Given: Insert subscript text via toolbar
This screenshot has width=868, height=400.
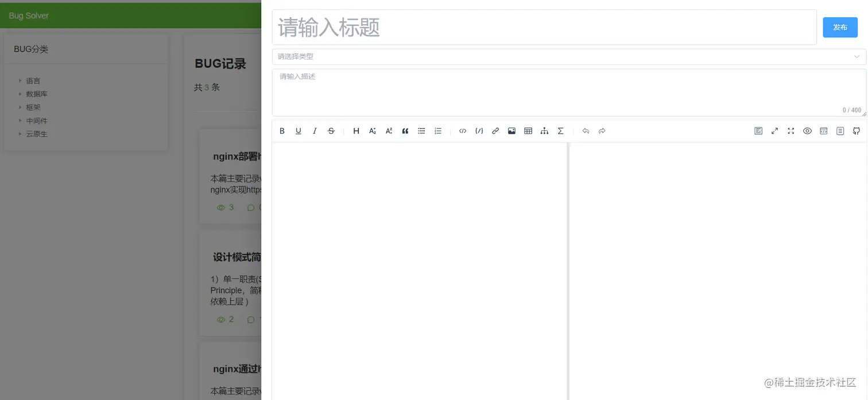Looking at the screenshot, I should (x=373, y=131).
